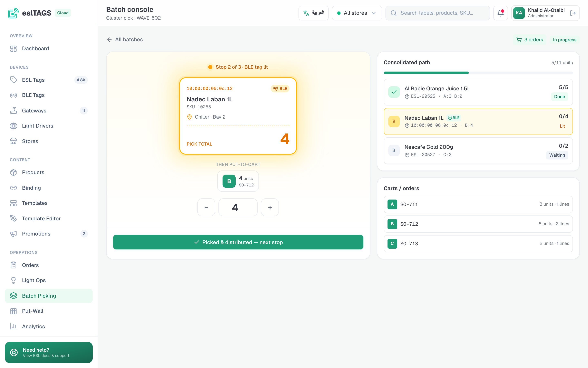Click the Template Editor pen icon
This screenshot has height=368, width=588.
point(13,218)
